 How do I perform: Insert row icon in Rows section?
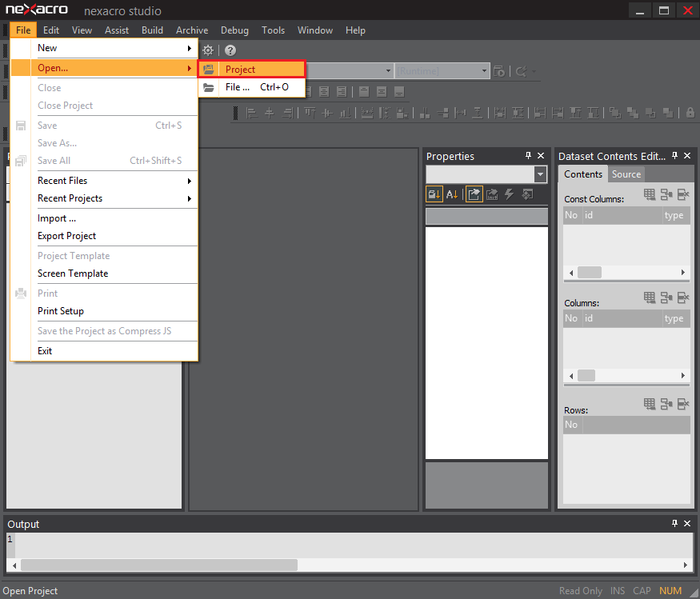coord(666,404)
